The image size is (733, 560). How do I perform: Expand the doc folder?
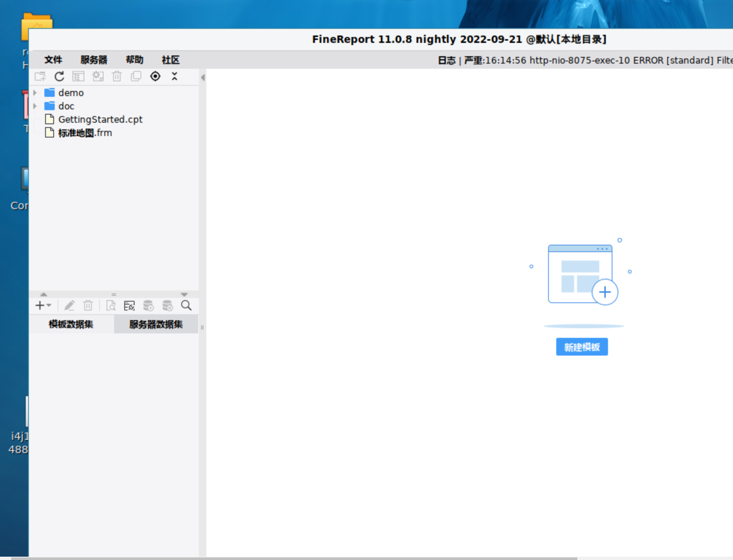pyautogui.click(x=35, y=106)
